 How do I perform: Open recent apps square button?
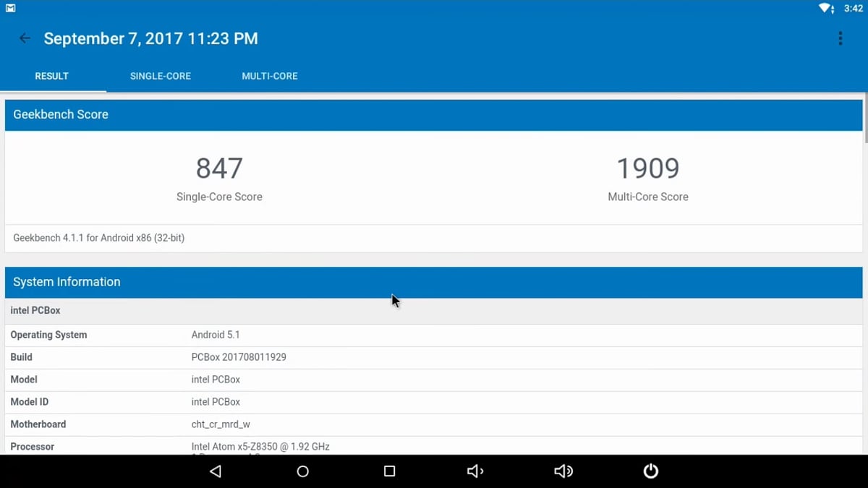pyautogui.click(x=389, y=471)
